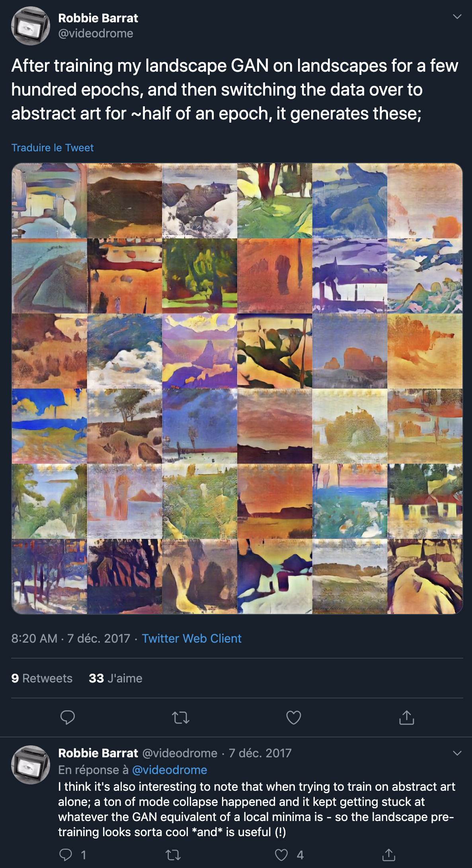Click the share icon under main tweet
472x868 pixels.
click(406, 717)
